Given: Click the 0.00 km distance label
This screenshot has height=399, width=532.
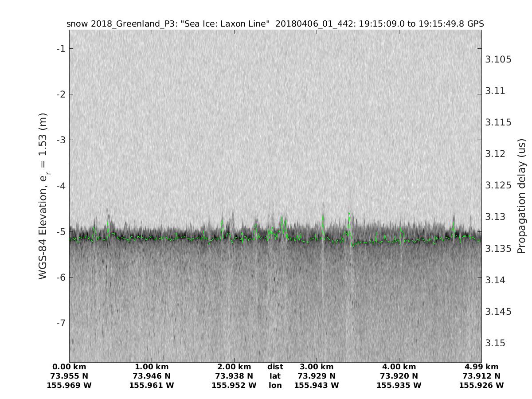Looking at the screenshot, I should click(69, 367).
